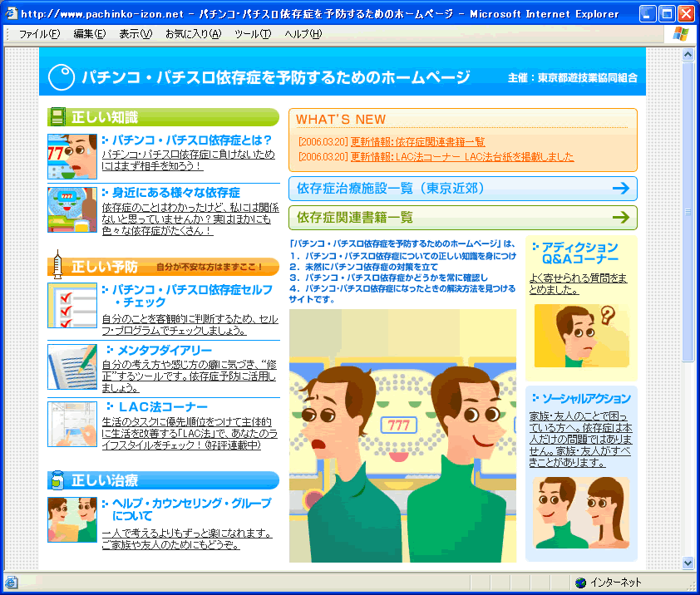Click the checklist self-check icon

click(x=71, y=305)
